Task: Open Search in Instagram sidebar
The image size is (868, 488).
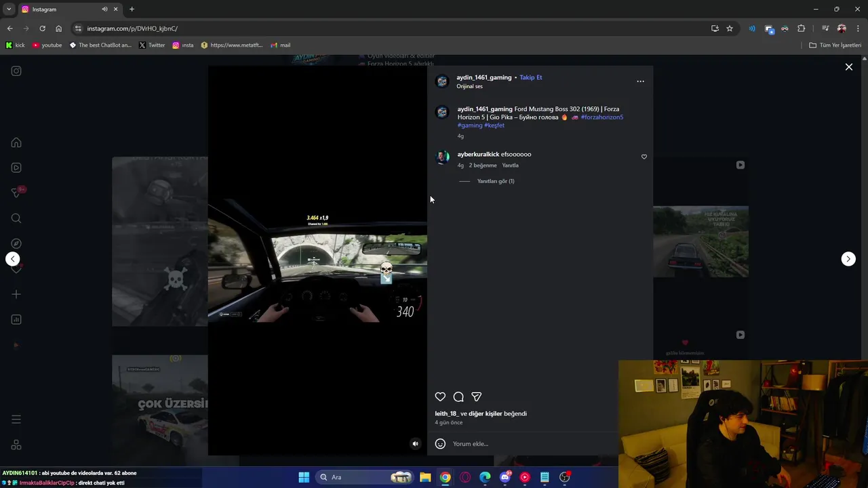Action: [16, 218]
